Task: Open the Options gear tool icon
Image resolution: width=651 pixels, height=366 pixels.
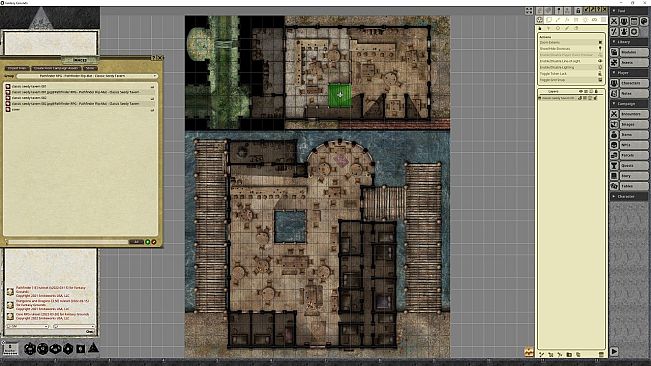Action: click(x=634, y=32)
